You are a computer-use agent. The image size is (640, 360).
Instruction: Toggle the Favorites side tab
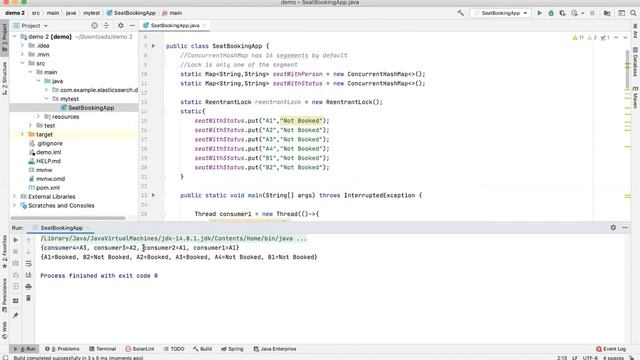[4, 251]
